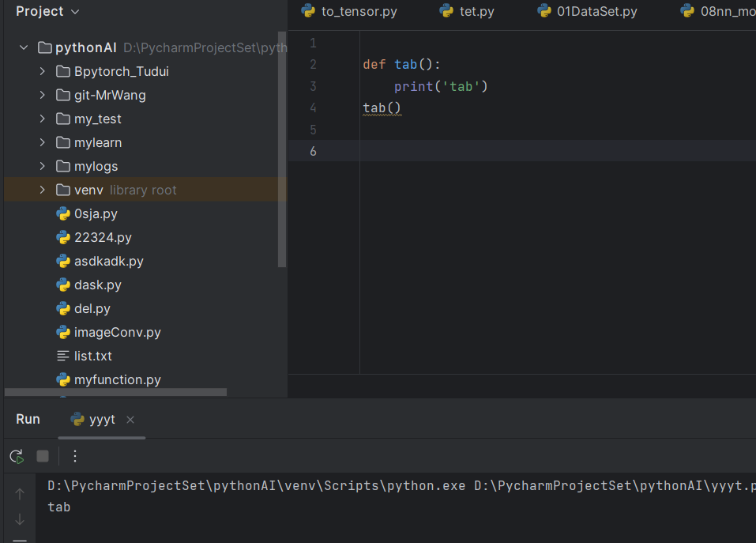Click the Python icon of imageConv.py
Image resolution: width=756 pixels, height=543 pixels.
pyautogui.click(x=63, y=332)
